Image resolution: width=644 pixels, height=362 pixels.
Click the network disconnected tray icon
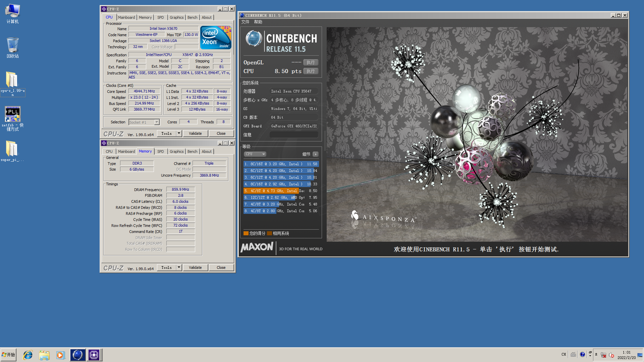pos(603,355)
